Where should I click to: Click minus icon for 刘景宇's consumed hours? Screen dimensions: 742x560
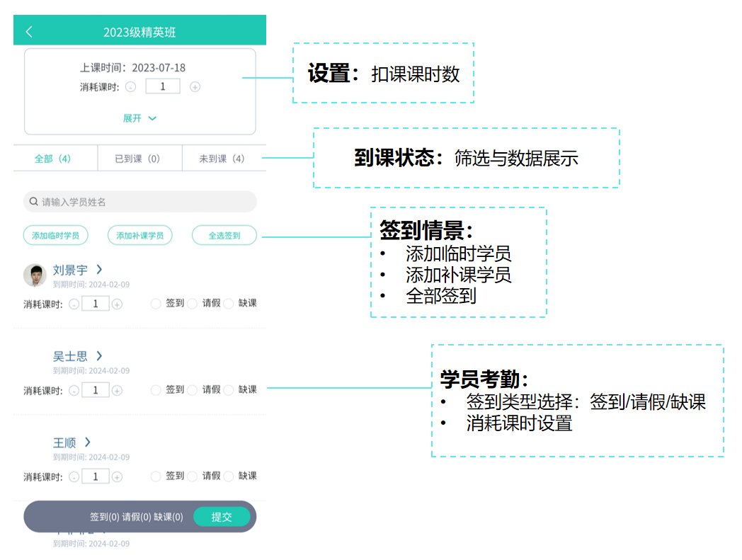74,304
